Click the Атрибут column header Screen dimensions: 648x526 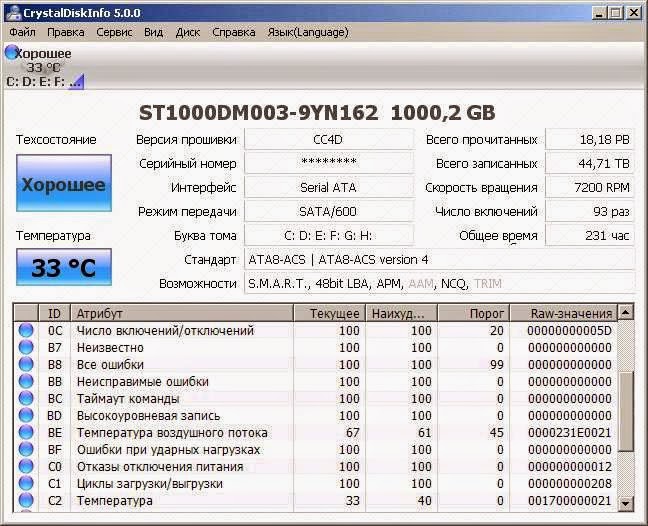click(182, 313)
